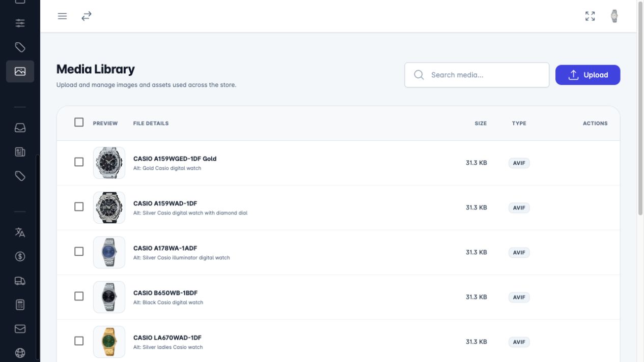Check the box for CASIO LA670WAD-1DF
Screen dimensions: 644x362
click(x=79, y=341)
